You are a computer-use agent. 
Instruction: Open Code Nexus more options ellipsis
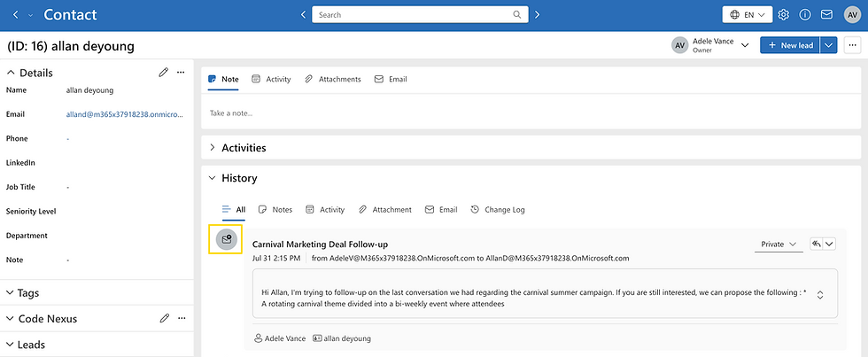(182, 318)
